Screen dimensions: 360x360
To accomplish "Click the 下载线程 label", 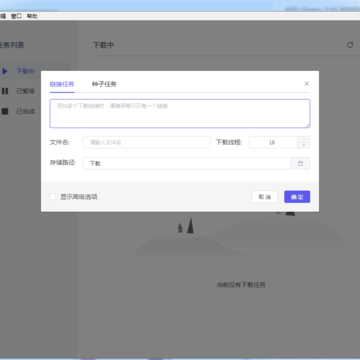I will click(229, 142).
